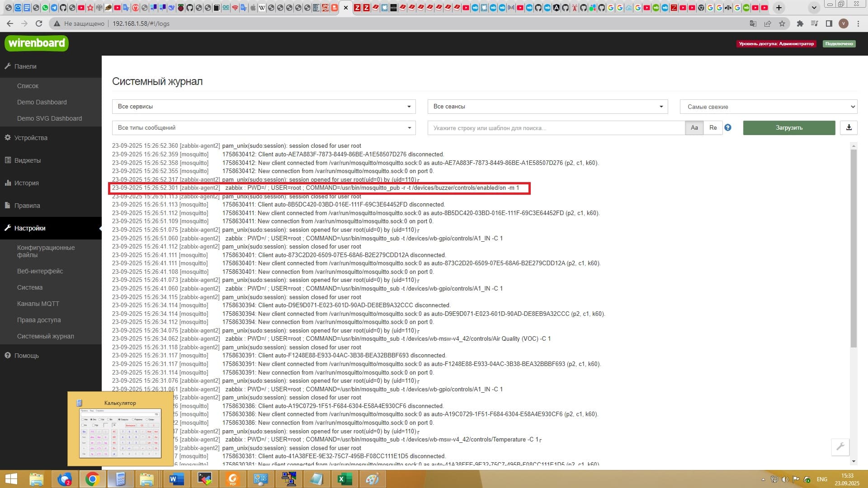Screen dimensions: 868x488
Task: Open the blue search help question icon
Action: point(728,127)
